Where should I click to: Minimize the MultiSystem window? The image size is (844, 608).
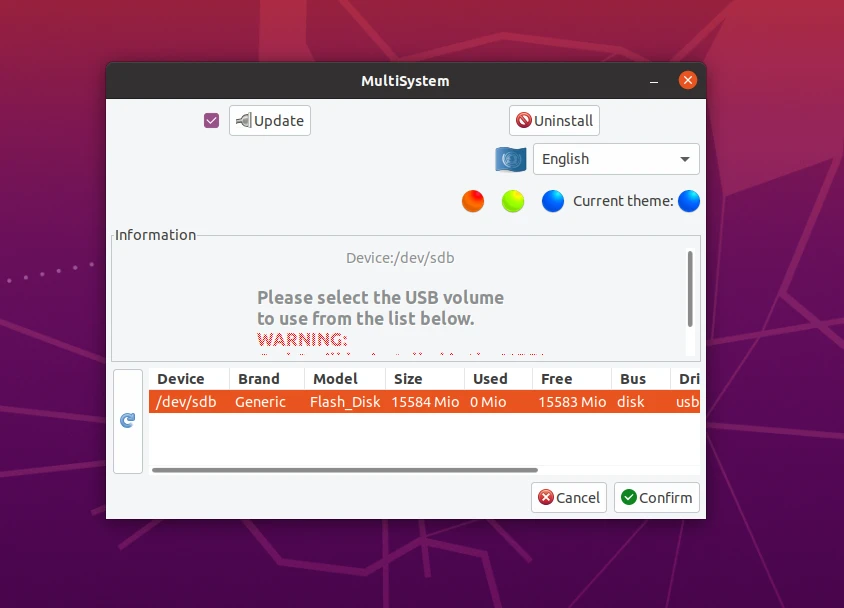coord(654,81)
